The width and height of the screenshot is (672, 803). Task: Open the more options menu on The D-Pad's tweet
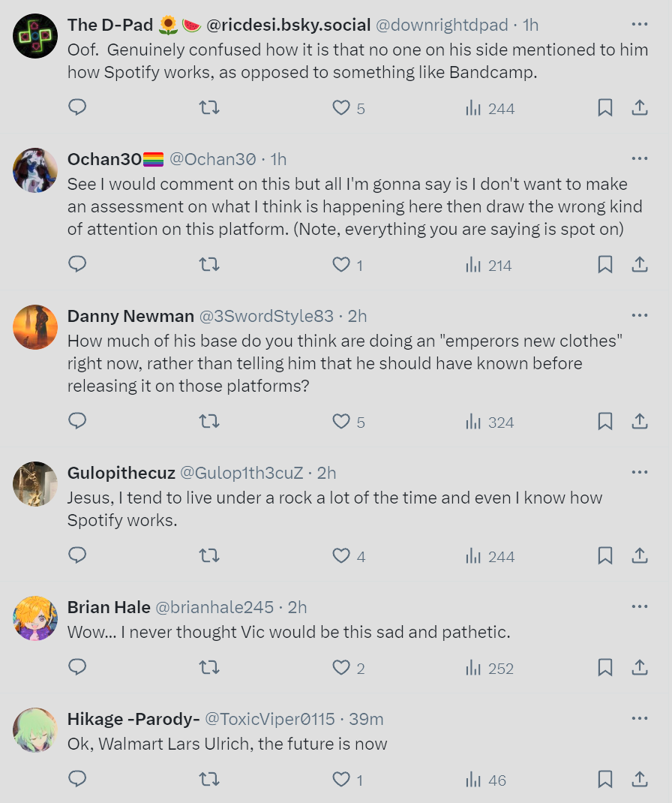[640, 24]
